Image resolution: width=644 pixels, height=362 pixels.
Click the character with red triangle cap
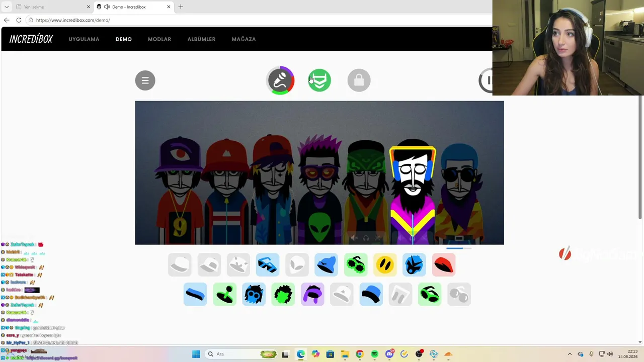(226, 191)
